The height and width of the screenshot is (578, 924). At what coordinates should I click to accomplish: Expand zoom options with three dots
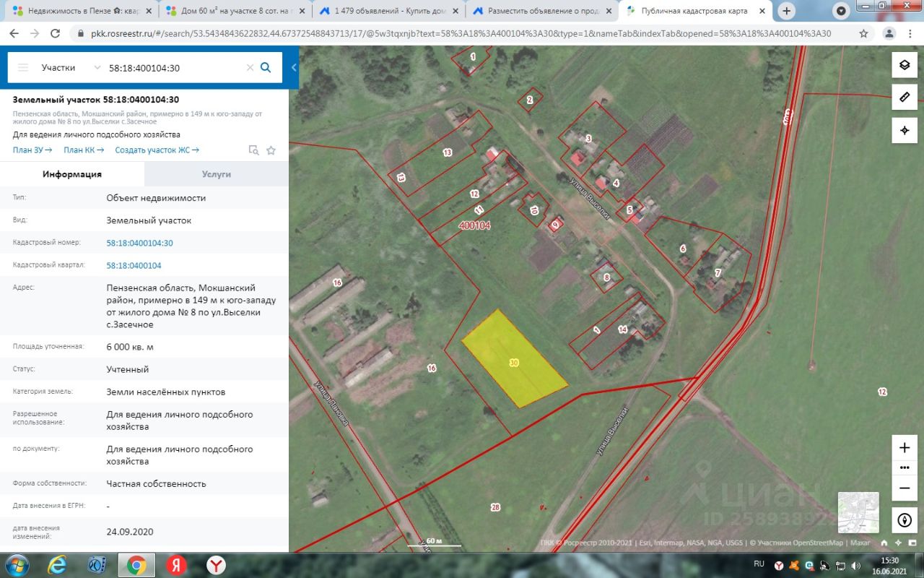[905, 467]
